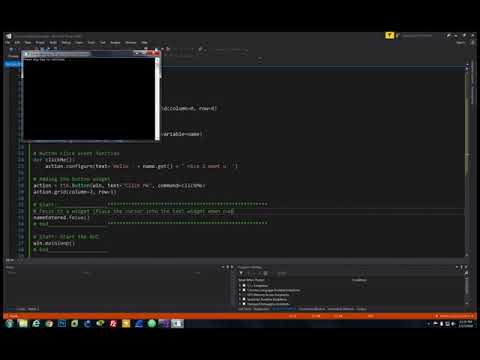Toggle the Managed Debugging Assistants checkbox
The image size is (480, 360).
(244, 304)
